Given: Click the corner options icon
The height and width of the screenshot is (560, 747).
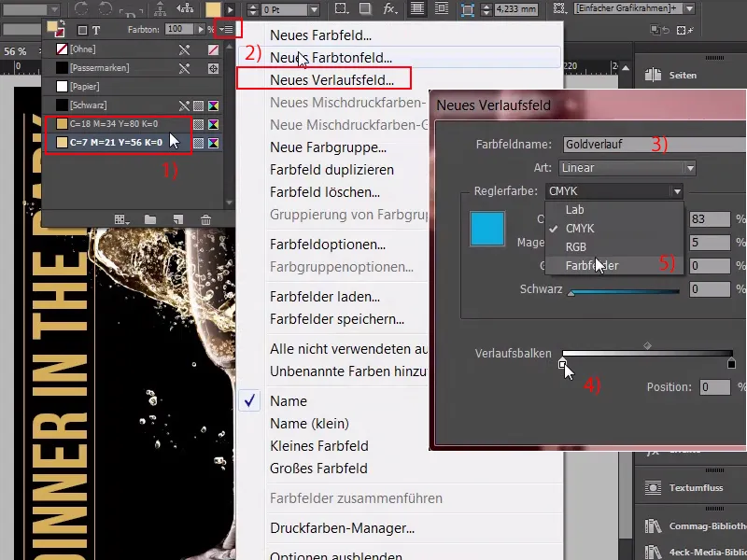Looking at the screenshot, I should point(341,8).
